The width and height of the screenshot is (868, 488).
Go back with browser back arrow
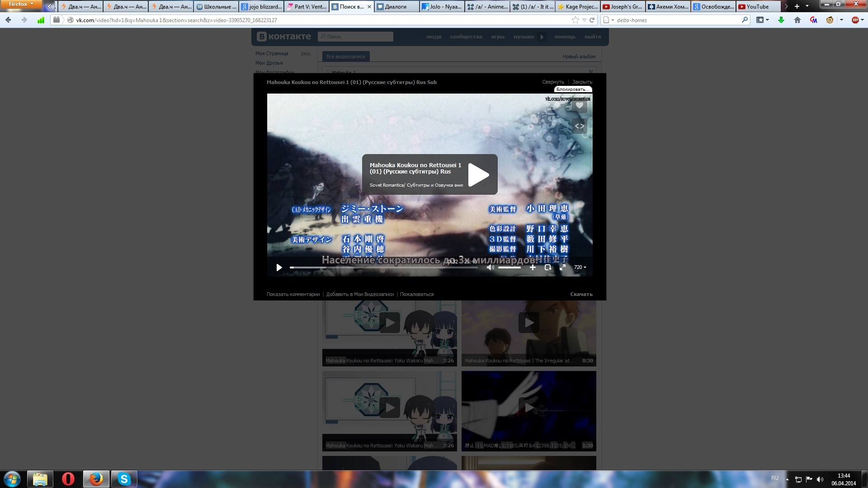8,20
